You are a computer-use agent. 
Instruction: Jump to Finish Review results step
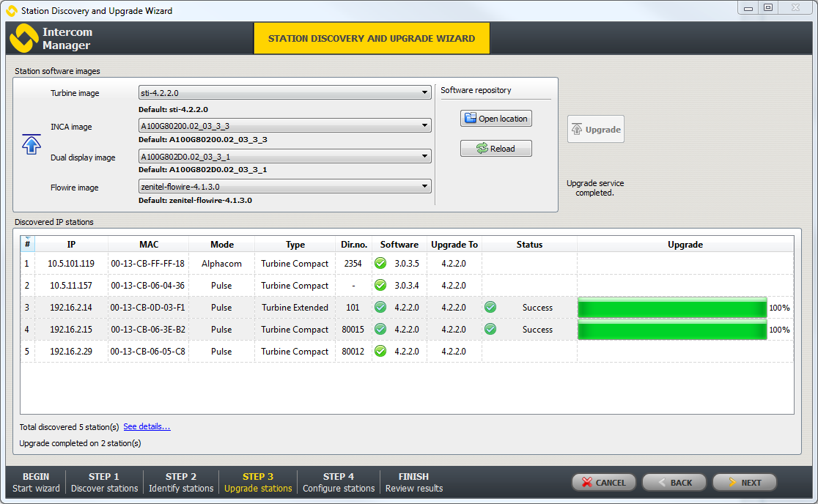(x=413, y=482)
